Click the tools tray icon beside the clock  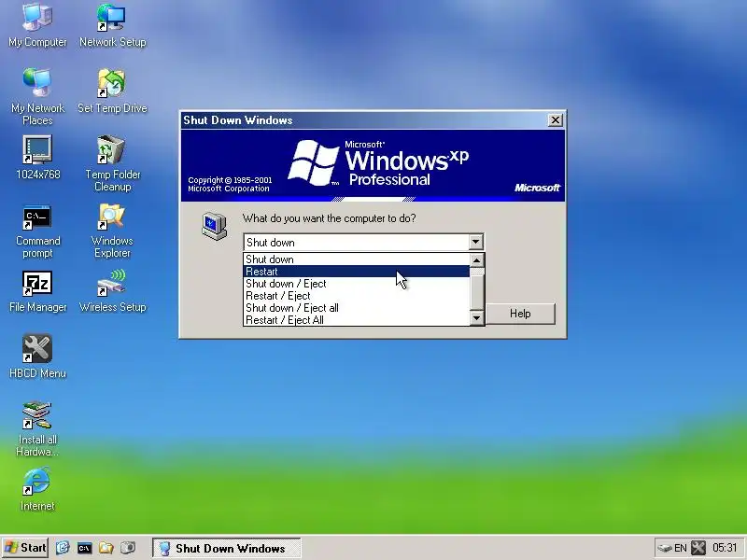[x=698, y=548]
